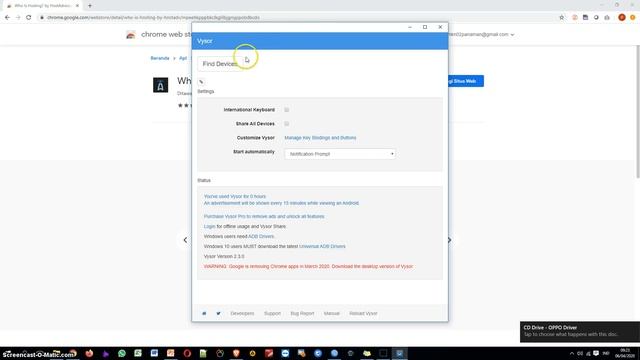Enable the International Keyboard checkbox
The image size is (640, 360).
287,110
